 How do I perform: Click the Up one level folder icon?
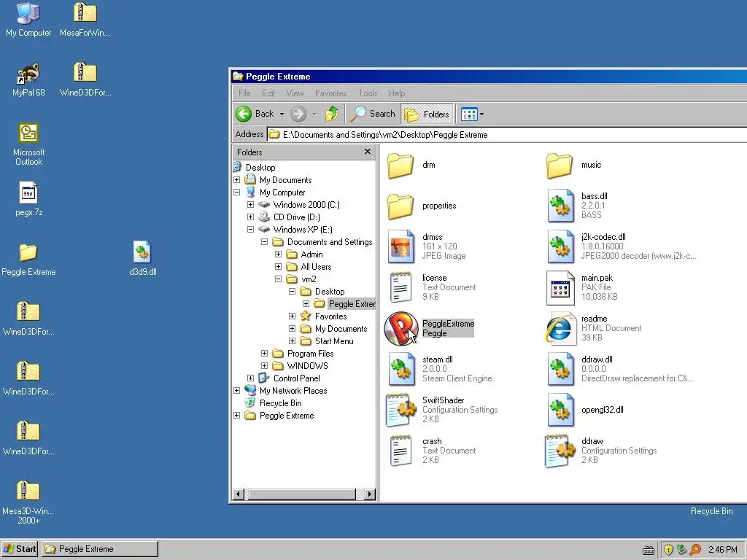pos(332,114)
